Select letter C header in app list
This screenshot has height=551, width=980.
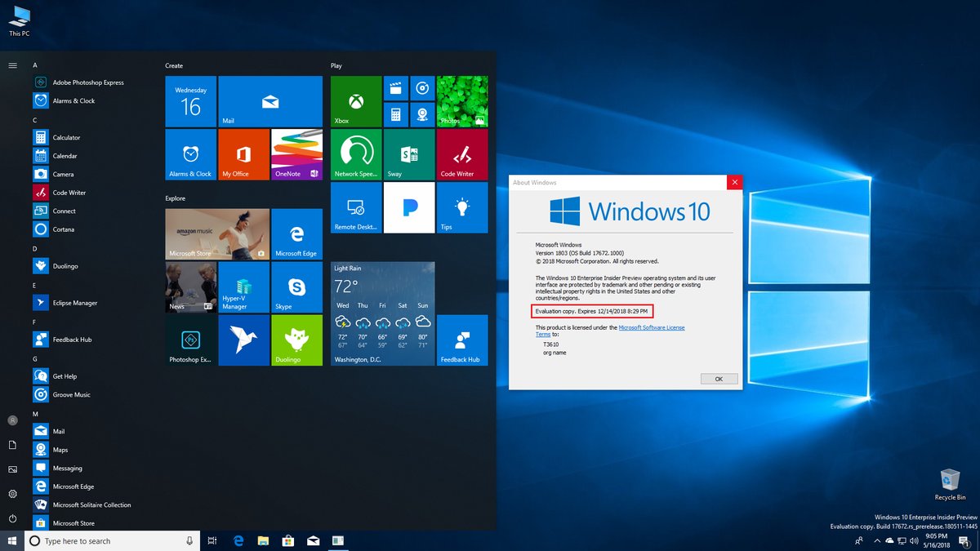click(35, 120)
